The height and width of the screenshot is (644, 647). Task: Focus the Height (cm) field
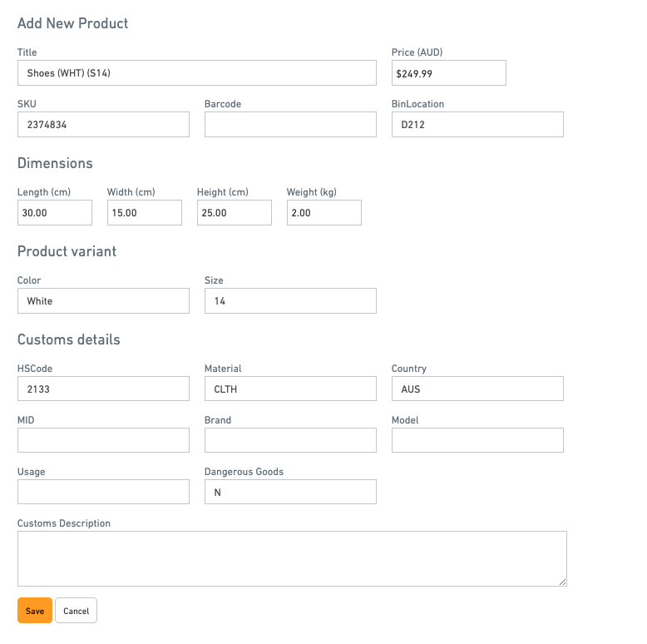235,213
